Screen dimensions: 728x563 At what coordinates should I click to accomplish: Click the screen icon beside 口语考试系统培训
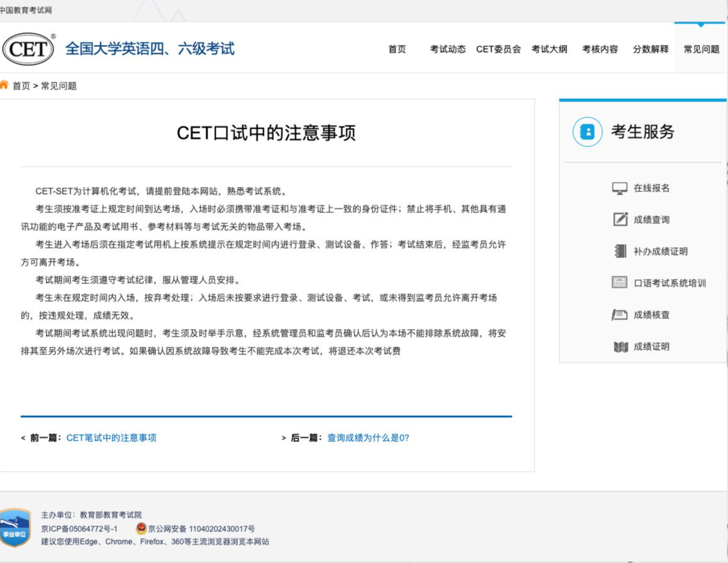point(620,283)
